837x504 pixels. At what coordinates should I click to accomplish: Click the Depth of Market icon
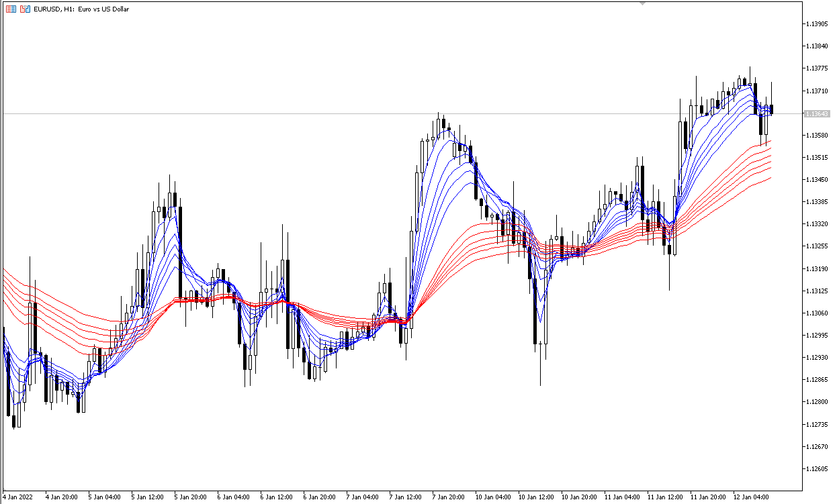point(25,9)
